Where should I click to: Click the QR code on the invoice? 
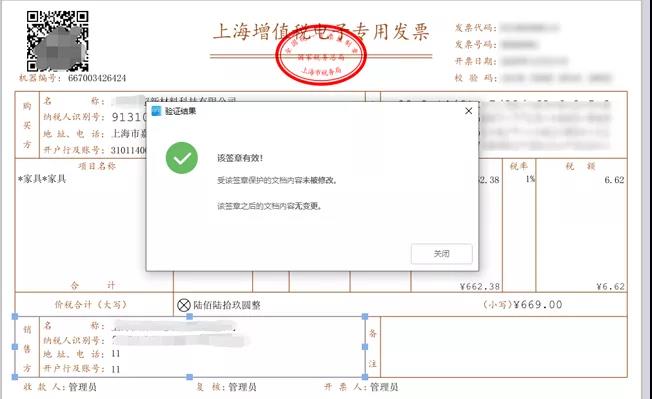click(57, 41)
